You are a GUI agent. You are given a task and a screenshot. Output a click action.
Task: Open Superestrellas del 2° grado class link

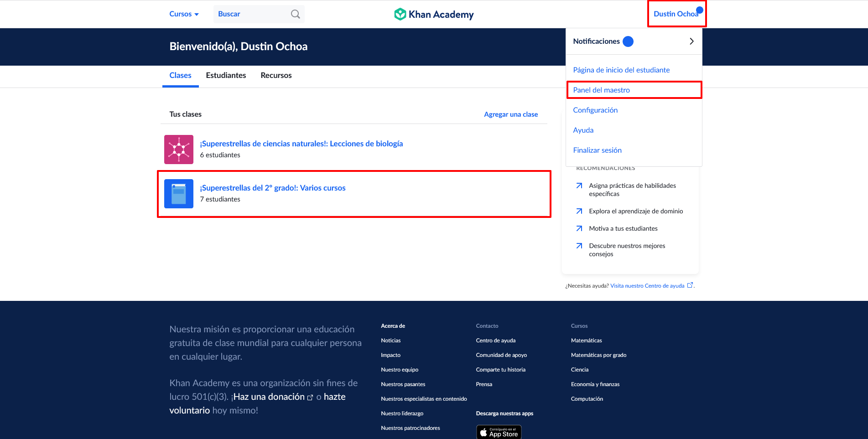pyautogui.click(x=273, y=188)
